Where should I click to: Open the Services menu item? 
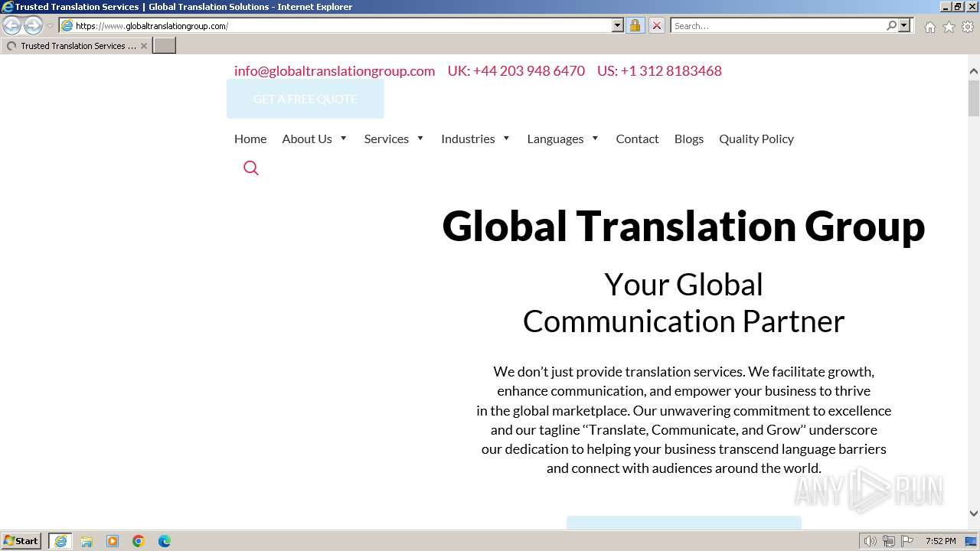click(x=387, y=139)
